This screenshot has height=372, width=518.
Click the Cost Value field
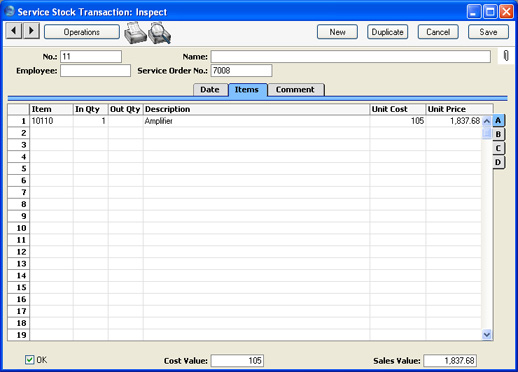(x=237, y=361)
